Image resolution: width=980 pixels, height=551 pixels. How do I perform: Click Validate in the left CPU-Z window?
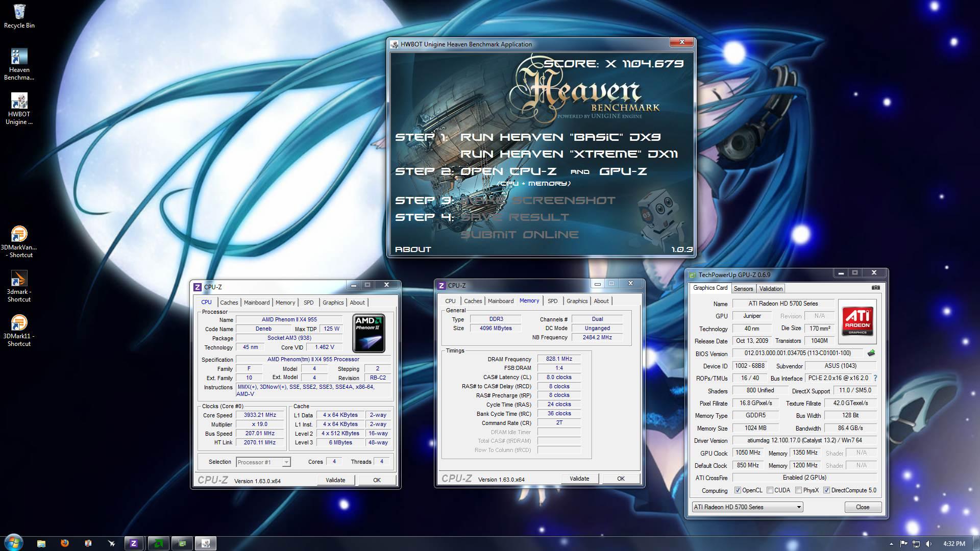click(x=335, y=480)
